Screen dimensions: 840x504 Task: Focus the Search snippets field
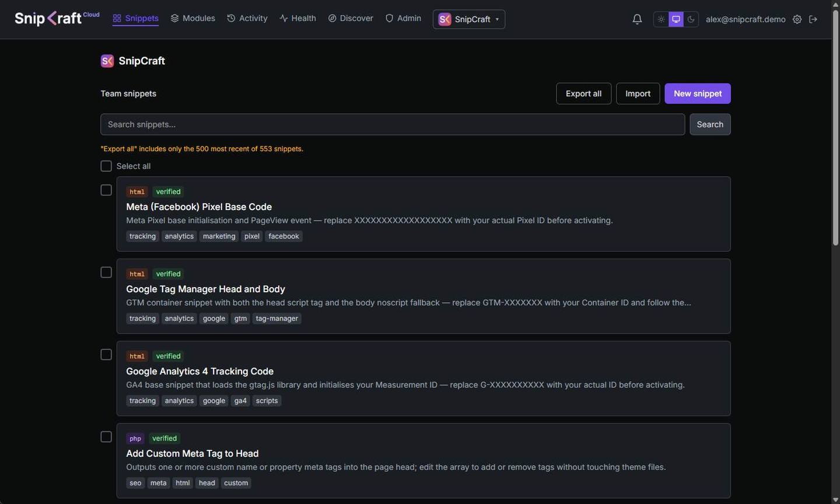pos(393,124)
